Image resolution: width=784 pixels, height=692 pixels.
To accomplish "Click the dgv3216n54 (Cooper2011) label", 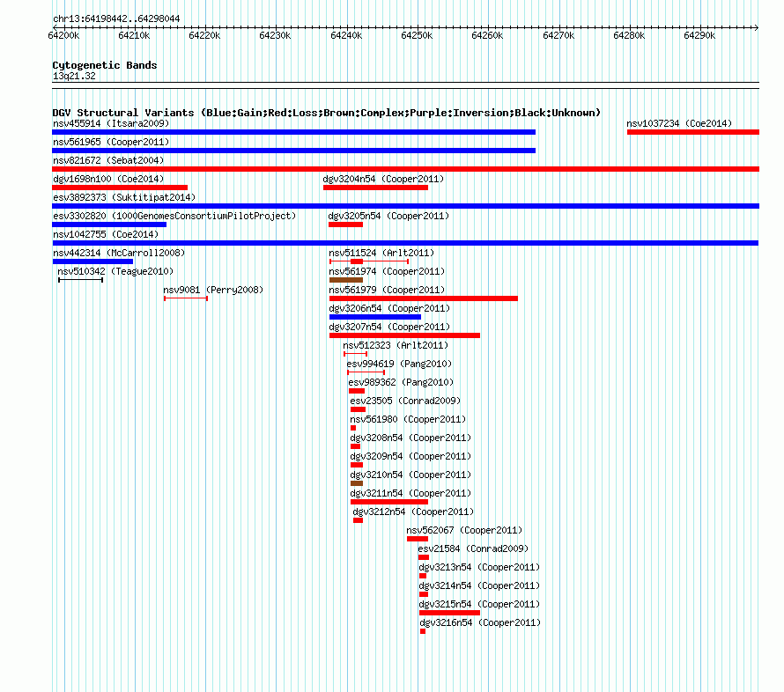I will (x=480, y=622).
